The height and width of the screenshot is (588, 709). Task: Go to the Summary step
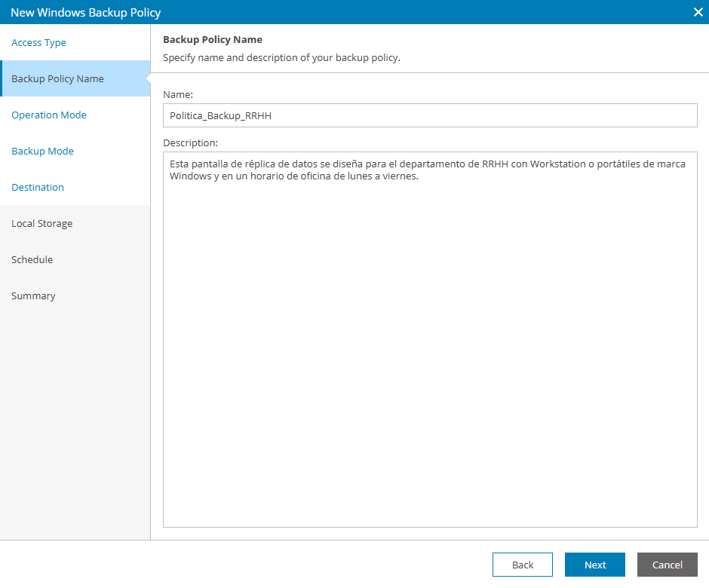tap(33, 296)
